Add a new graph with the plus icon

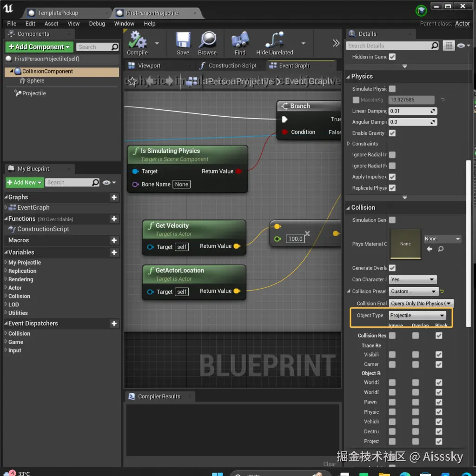(x=114, y=197)
